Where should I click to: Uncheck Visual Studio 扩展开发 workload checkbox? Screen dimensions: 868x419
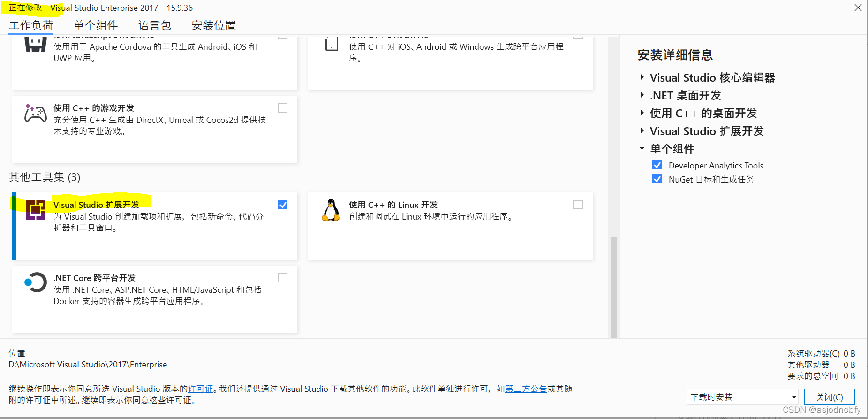click(282, 205)
